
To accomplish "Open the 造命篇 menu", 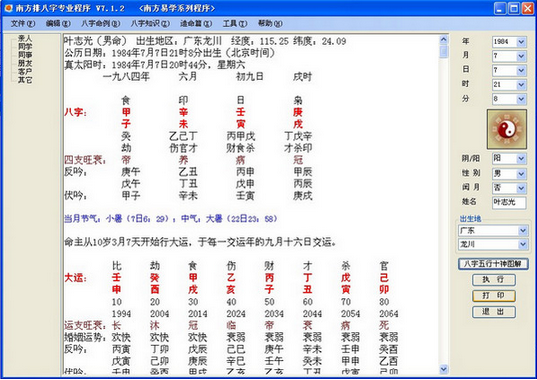I will [x=196, y=24].
